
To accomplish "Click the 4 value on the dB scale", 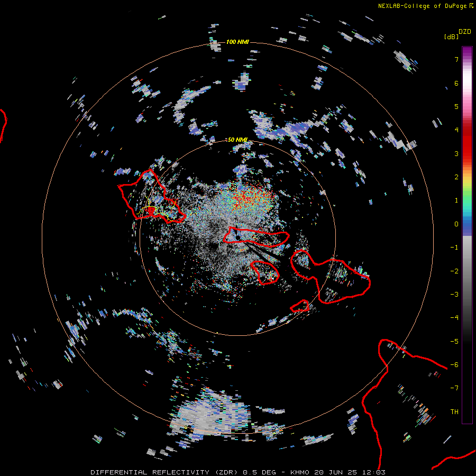I will click(456, 130).
